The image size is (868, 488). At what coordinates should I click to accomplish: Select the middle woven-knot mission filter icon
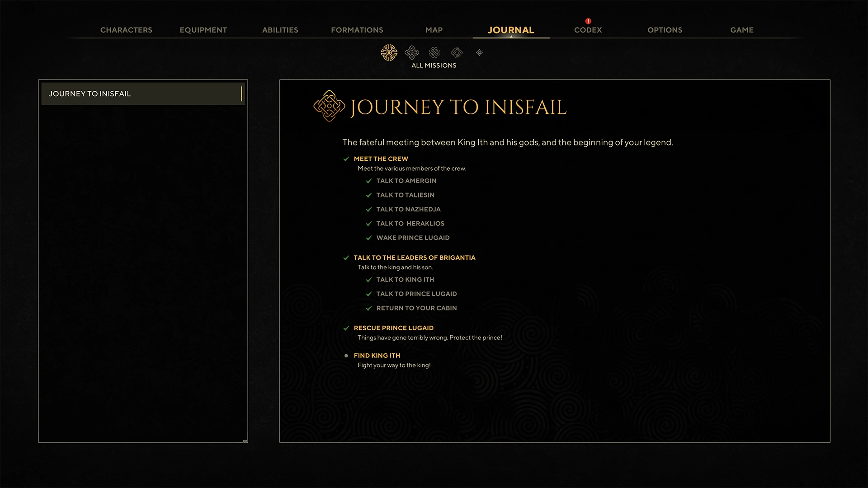click(x=434, y=52)
